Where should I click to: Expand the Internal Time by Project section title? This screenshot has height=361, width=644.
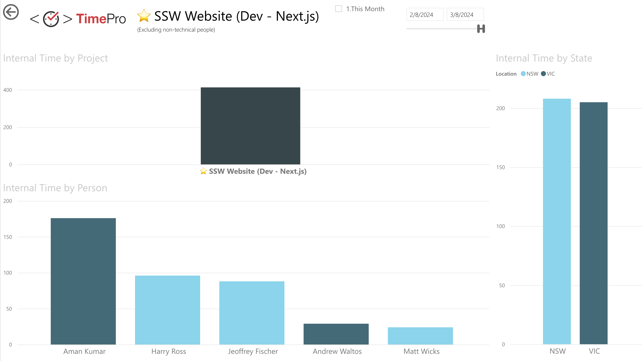tap(56, 58)
